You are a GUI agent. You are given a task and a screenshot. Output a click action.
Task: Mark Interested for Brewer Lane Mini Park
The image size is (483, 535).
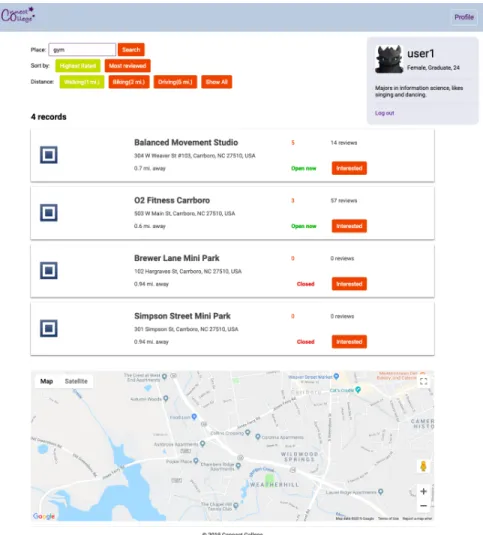(x=349, y=284)
